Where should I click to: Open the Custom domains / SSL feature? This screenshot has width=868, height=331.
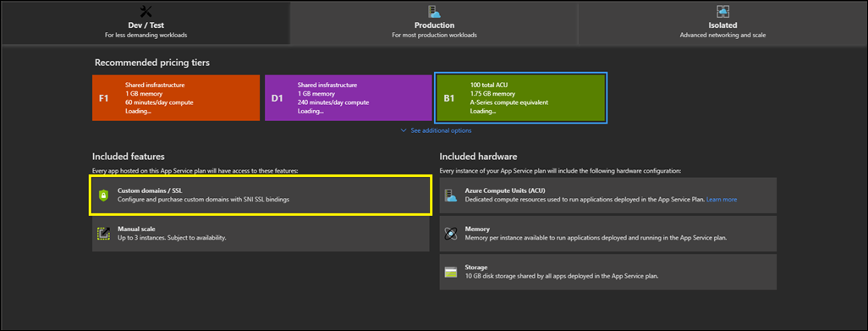click(x=261, y=195)
